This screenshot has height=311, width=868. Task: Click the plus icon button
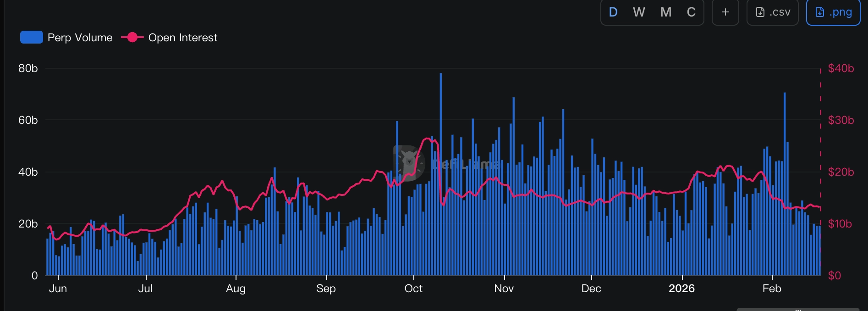pyautogui.click(x=725, y=12)
